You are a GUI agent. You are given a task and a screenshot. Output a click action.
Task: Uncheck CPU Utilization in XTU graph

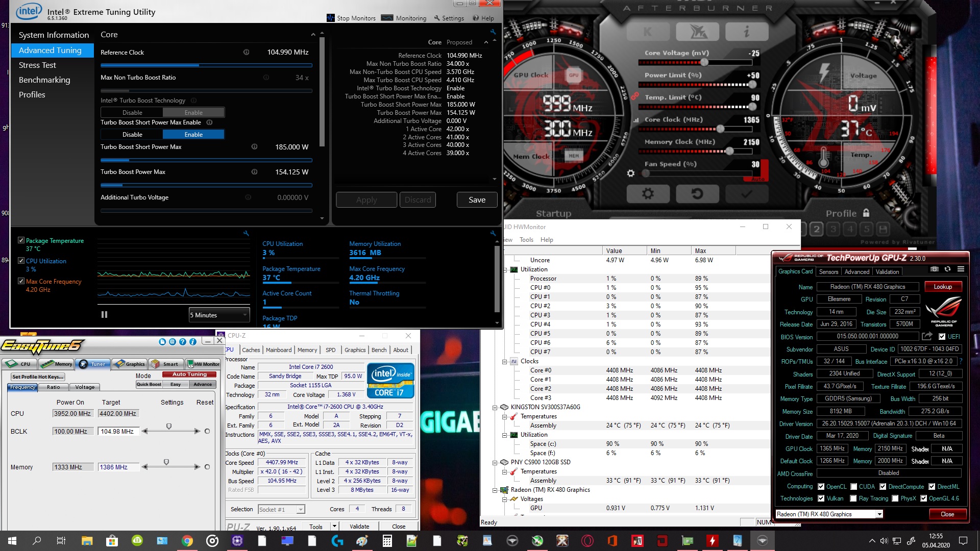[x=21, y=261]
